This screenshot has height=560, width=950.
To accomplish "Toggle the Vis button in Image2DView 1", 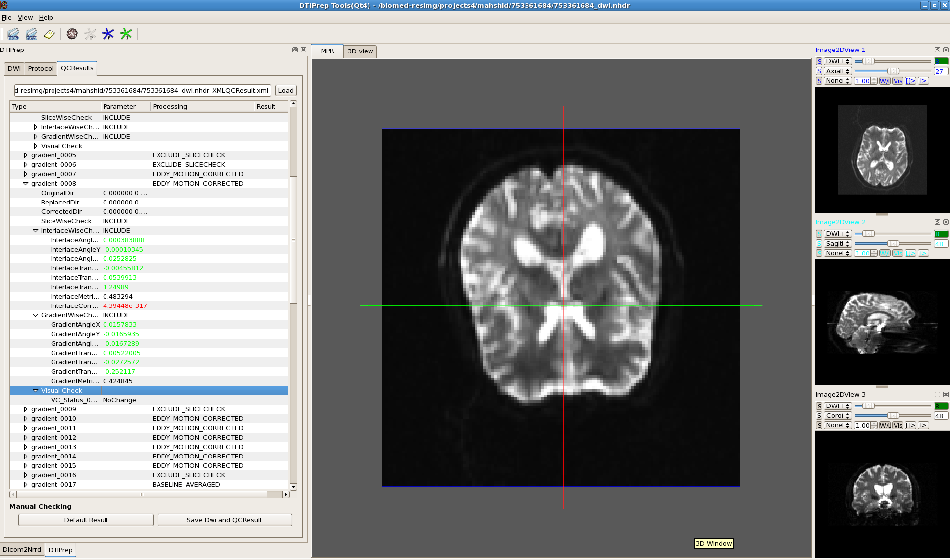I will tap(898, 81).
